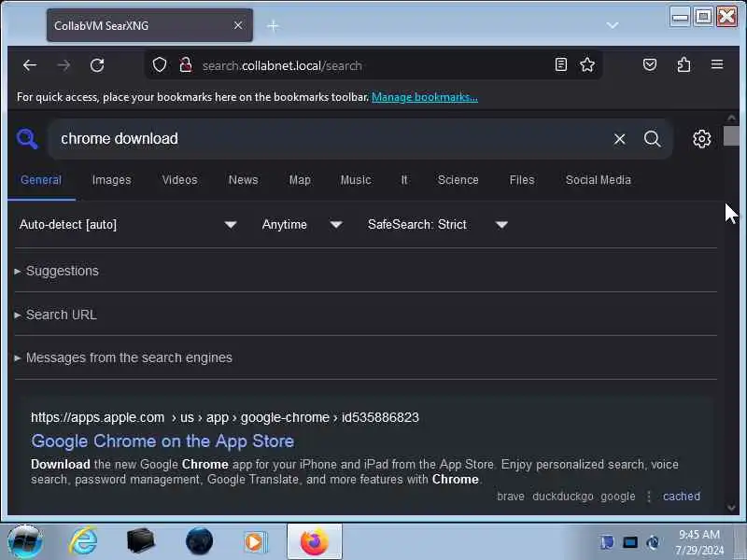Open the SafeSearch: Strict dropdown
Viewport: 747px width, 560px height.
coord(438,224)
